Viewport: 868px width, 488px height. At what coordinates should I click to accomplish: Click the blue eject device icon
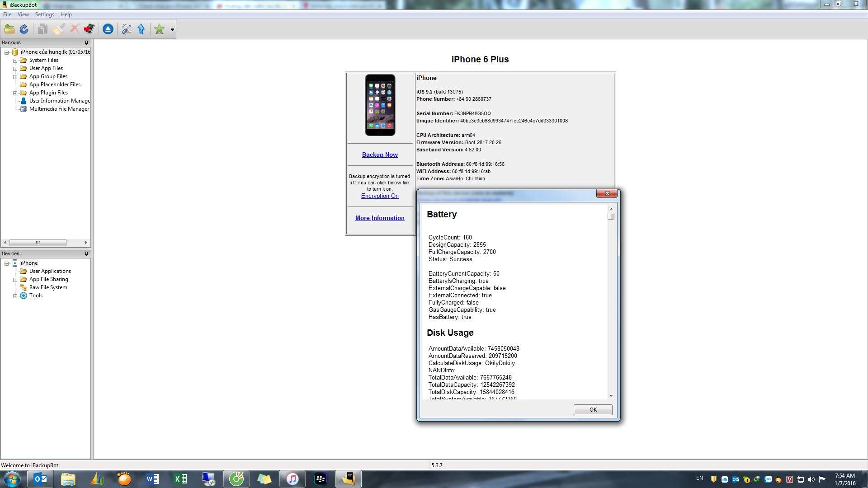[108, 29]
